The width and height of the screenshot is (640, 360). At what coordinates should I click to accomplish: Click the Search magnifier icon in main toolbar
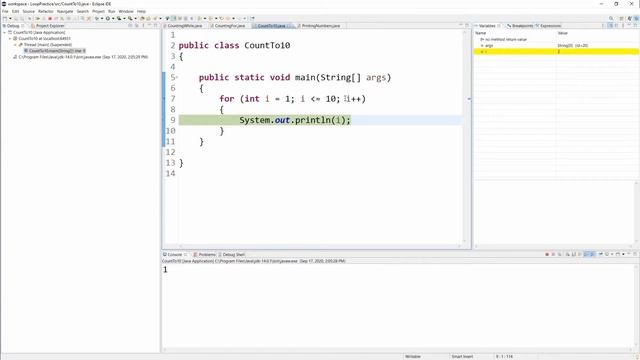tap(611, 18)
